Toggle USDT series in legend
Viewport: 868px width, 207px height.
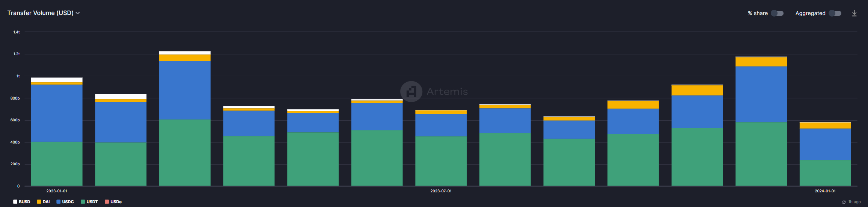[x=89, y=202]
